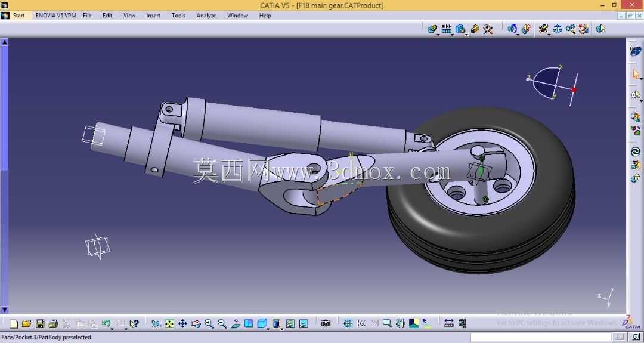Click the power input command field
This screenshot has width=644, height=343.
coord(542,337)
